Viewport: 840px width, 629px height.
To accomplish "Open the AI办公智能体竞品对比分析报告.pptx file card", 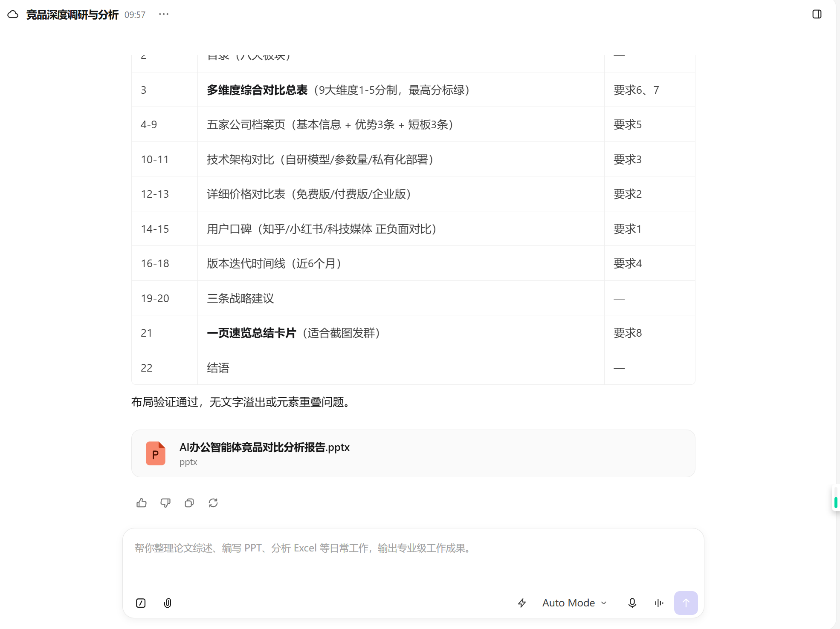I will [x=413, y=453].
